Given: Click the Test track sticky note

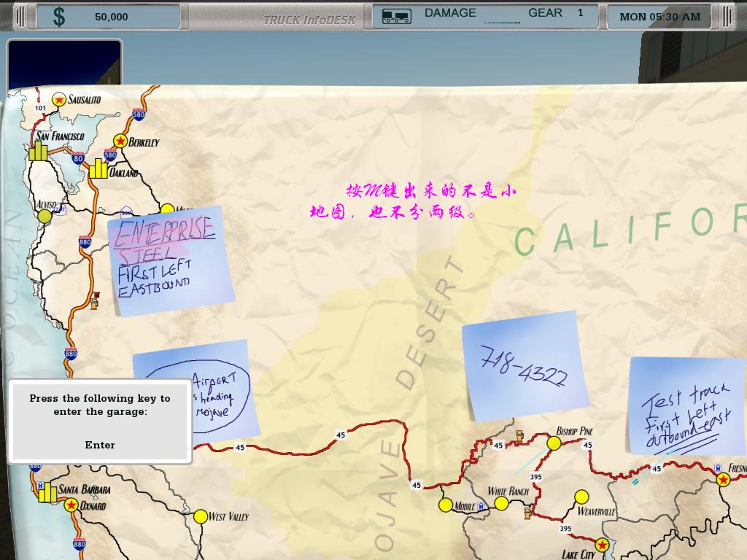Looking at the screenshot, I should (687, 406).
